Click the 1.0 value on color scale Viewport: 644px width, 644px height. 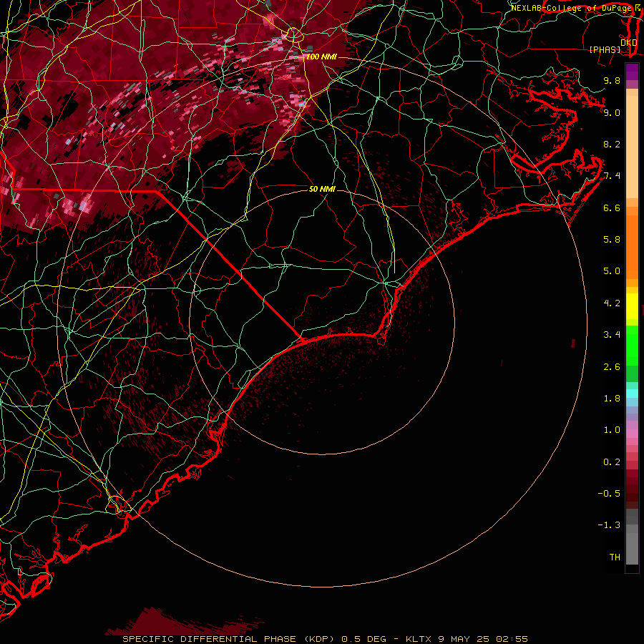(612, 430)
